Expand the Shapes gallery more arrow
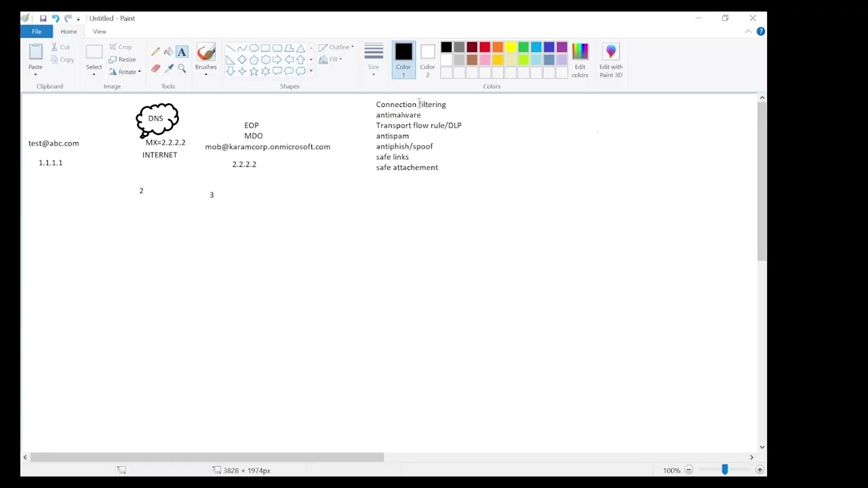Screen dimensions: 868x488 click(x=311, y=71)
